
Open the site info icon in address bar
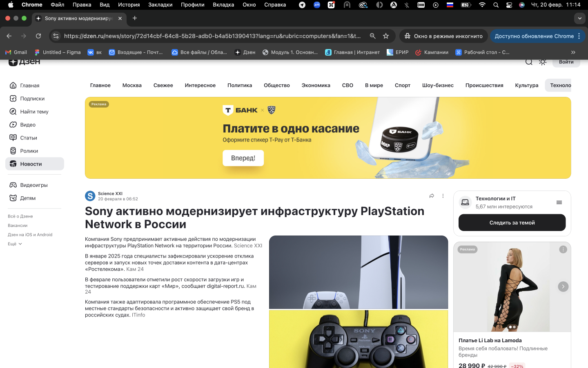[x=56, y=36]
